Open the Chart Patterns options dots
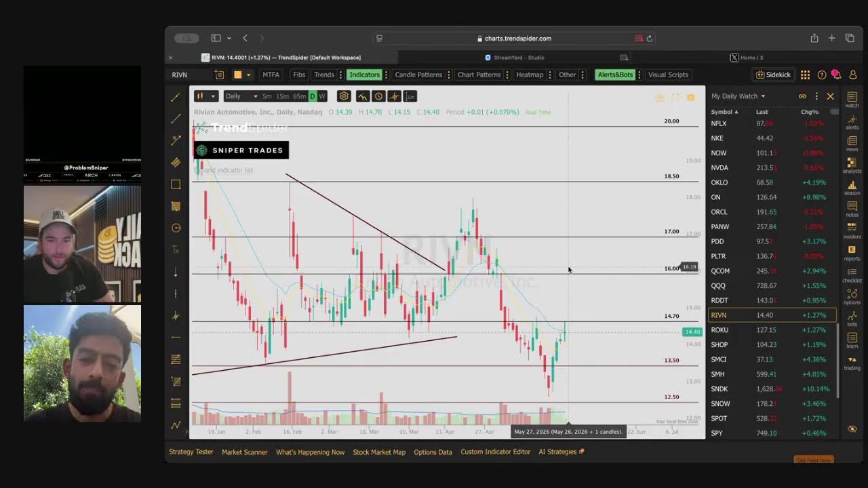868x488 pixels. (x=507, y=75)
